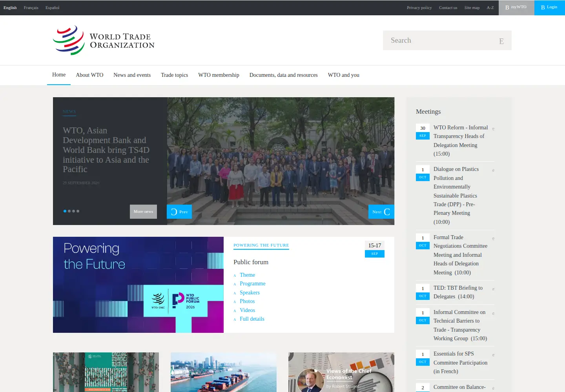The width and height of the screenshot is (565, 392).
Task: Go to previous news slide
Action: pos(179,212)
